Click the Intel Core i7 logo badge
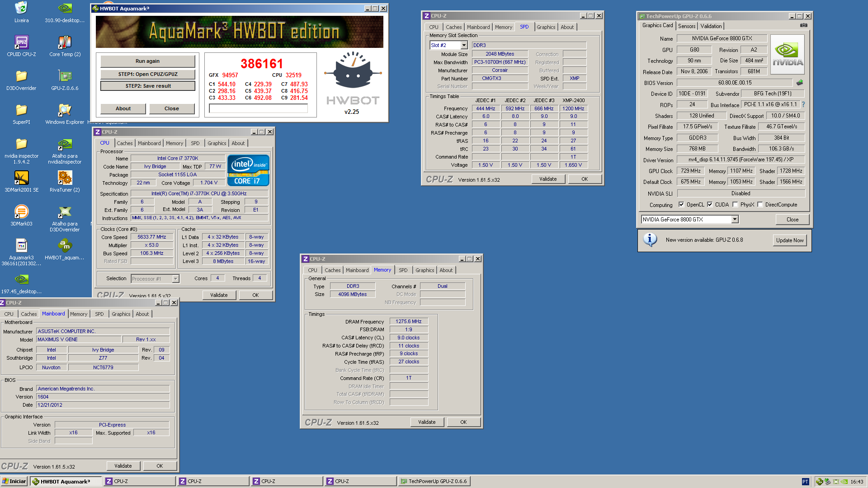Screen dimensions: 868x488 [x=248, y=170]
